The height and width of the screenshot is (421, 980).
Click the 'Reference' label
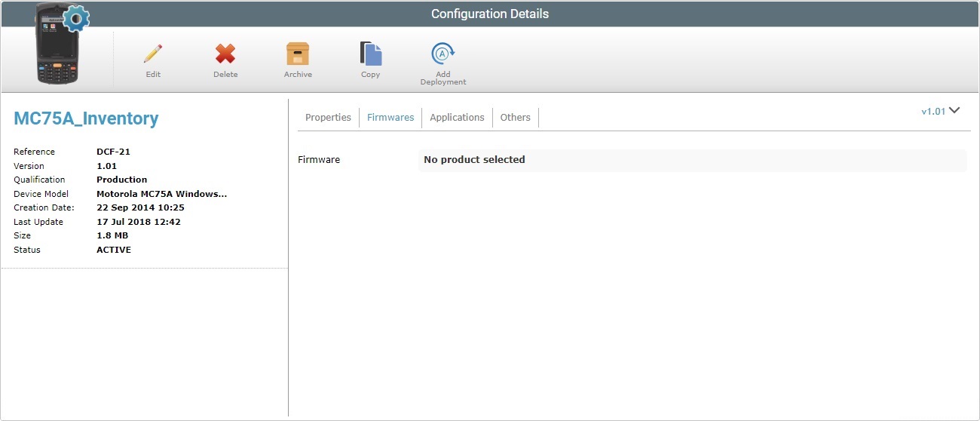(x=34, y=152)
